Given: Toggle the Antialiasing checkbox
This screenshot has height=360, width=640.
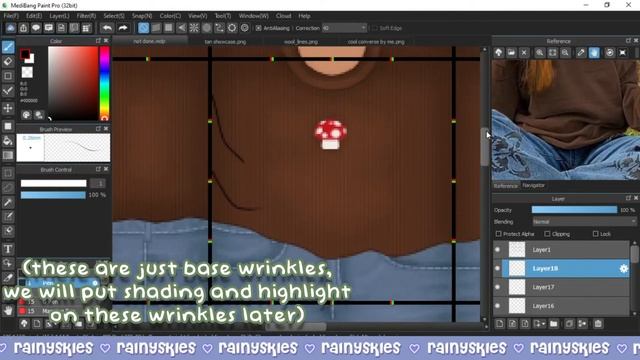Looking at the screenshot, I should (x=258, y=28).
